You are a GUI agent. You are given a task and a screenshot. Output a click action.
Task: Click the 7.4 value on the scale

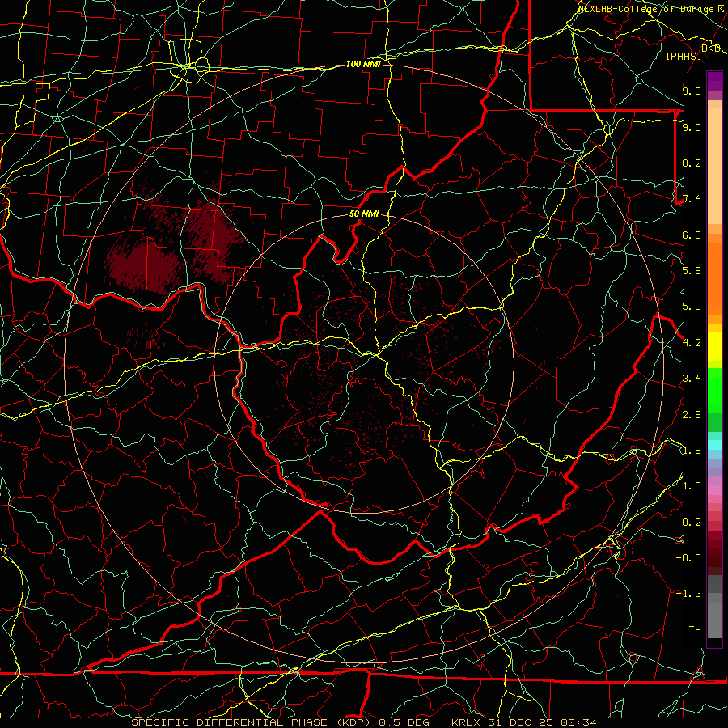[x=692, y=199]
